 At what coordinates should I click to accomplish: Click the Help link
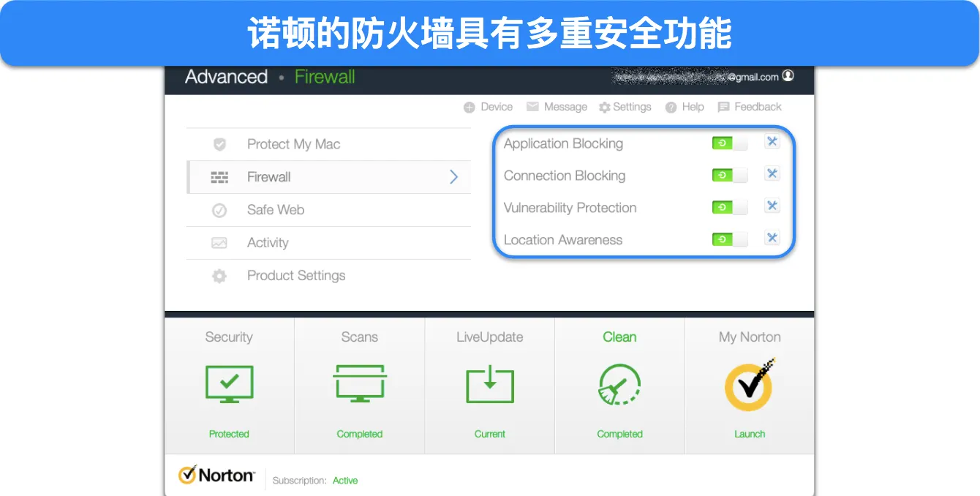pyautogui.click(x=693, y=107)
